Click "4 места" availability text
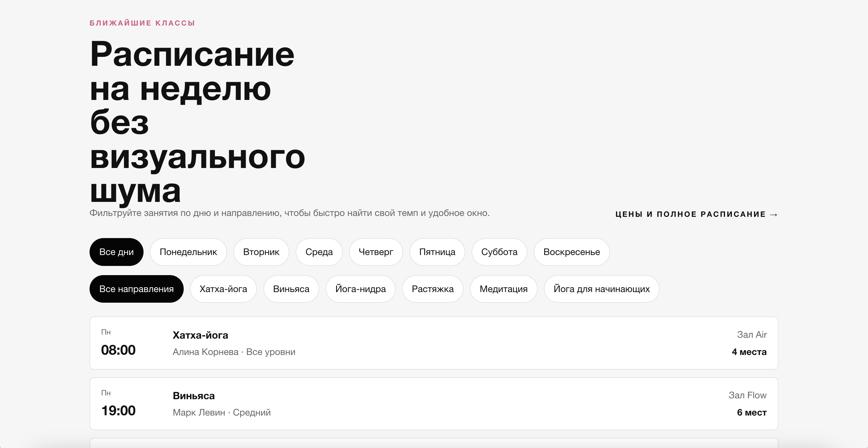This screenshot has width=868, height=448. click(749, 352)
